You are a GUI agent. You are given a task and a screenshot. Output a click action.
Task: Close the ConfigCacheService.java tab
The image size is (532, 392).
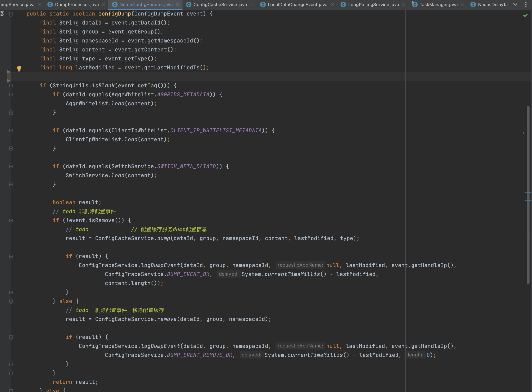(x=252, y=4)
